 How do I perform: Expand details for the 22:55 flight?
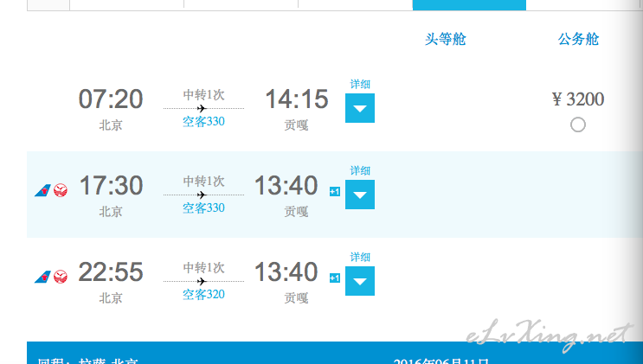(x=360, y=281)
